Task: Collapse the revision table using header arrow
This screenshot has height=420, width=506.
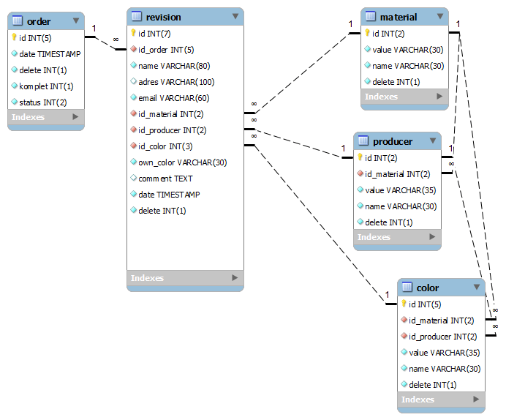Action: (235, 16)
